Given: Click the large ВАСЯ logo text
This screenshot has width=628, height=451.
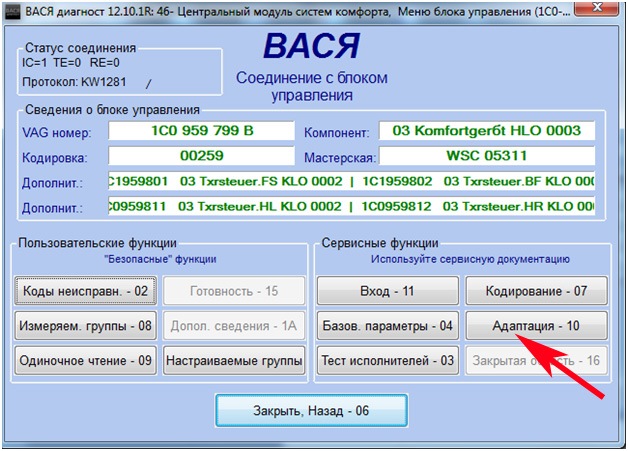Looking at the screenshot, I should coord(311,46).
